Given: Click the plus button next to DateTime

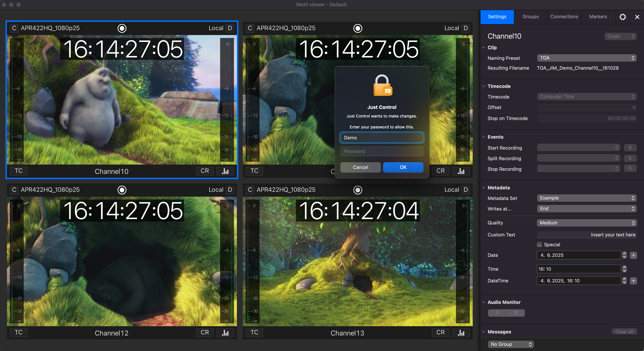Looking at the screenshot, I should click(x=633, y=281).
